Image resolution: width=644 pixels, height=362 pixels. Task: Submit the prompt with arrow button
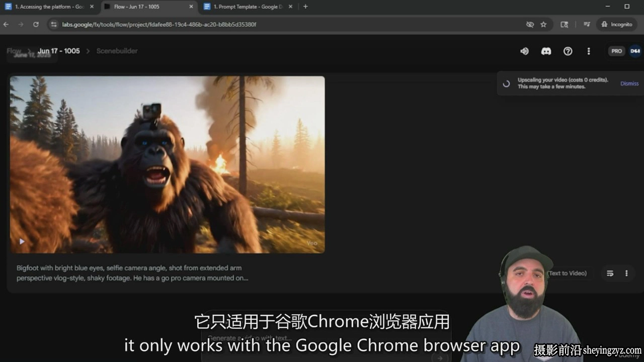[x=440, y=357]
